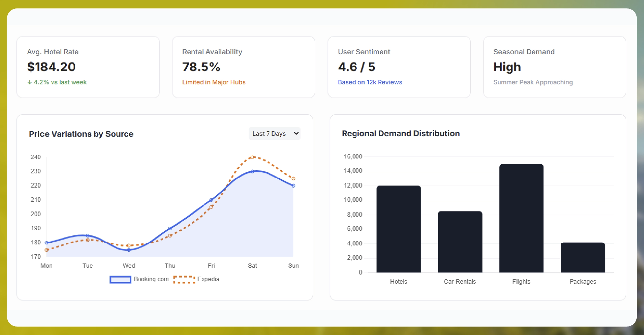Image resolution: width=644 pixels, height=335 pixels.
Task: Click the Sunday data point on the Booking.com line
Action: [x=293, y=185]
